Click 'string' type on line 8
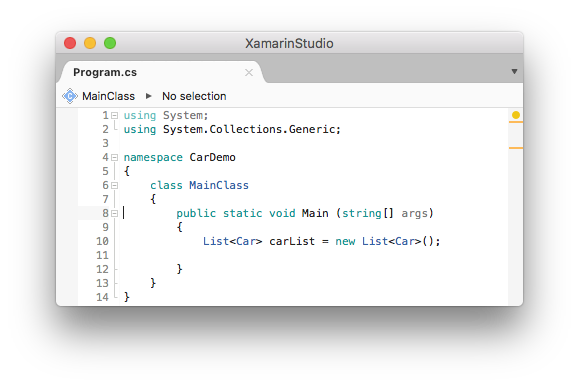Viewport: 579px width, 386px height. [x=362, y=214]
